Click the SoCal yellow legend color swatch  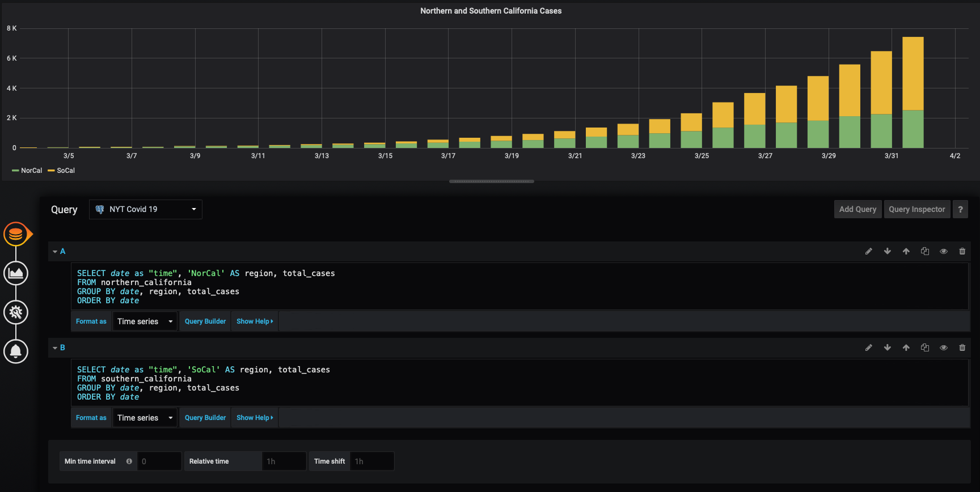point(51,171)
